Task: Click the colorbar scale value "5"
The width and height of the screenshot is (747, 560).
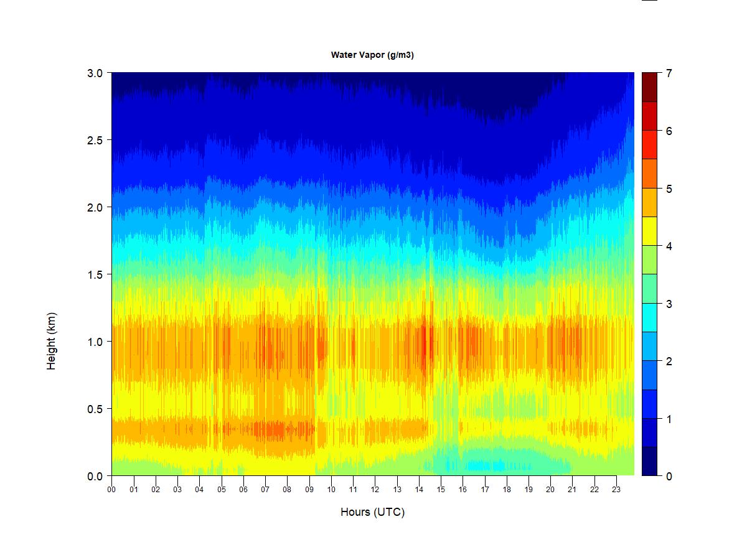Action: coord(669,189)
